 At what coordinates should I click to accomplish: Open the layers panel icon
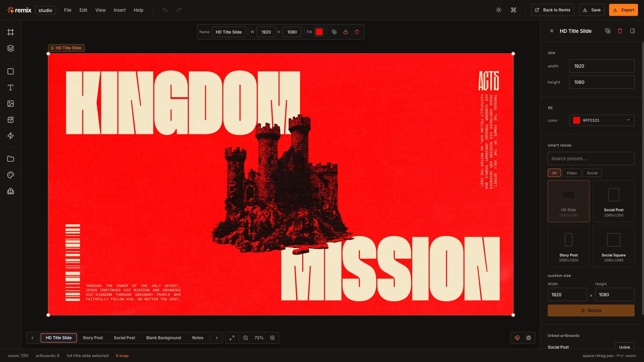coord(10,48)
